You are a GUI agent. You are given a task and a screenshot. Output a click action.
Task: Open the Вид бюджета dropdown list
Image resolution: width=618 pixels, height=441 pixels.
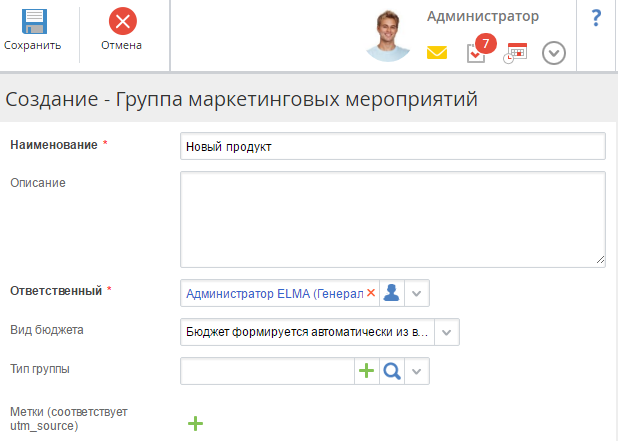(x=447, y=331)
